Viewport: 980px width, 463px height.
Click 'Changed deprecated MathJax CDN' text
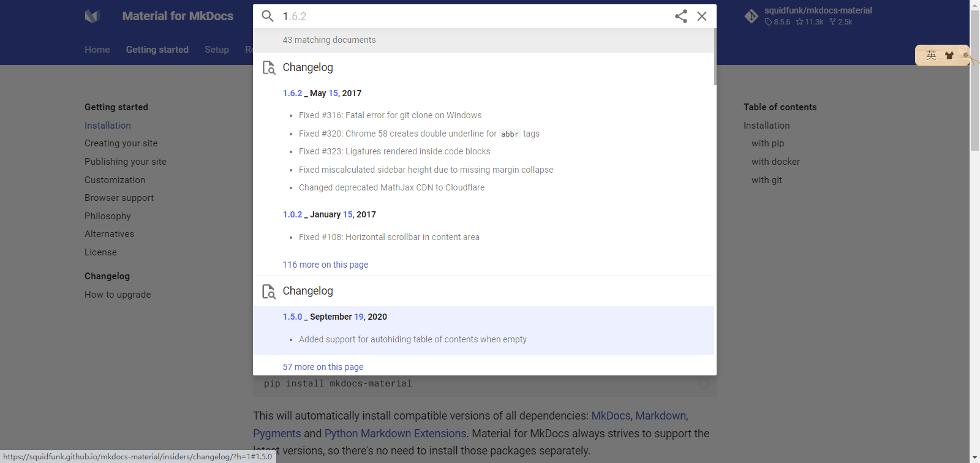[391, 187]
